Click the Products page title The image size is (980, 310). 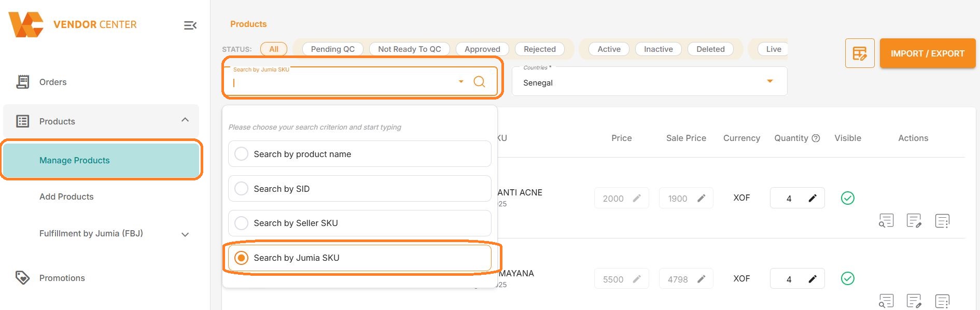coord(248,24)
